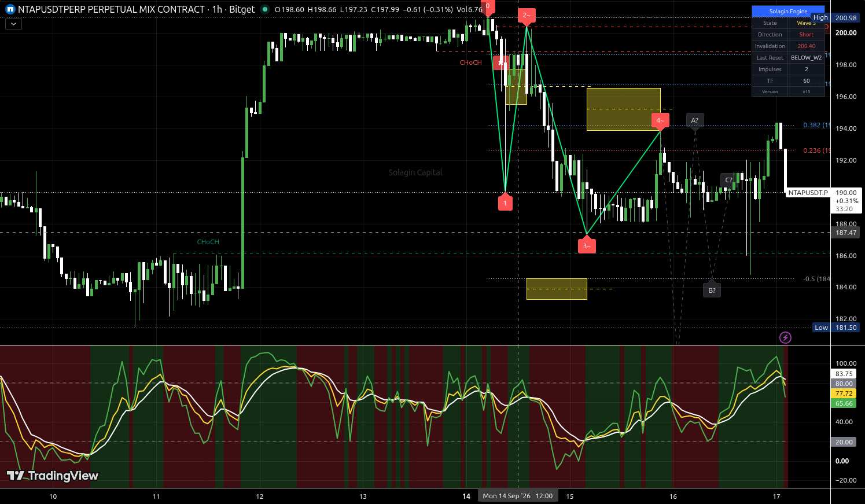865x504 pixels.
Task: Select the wave 4~ label marker
Action: (660, 120)
